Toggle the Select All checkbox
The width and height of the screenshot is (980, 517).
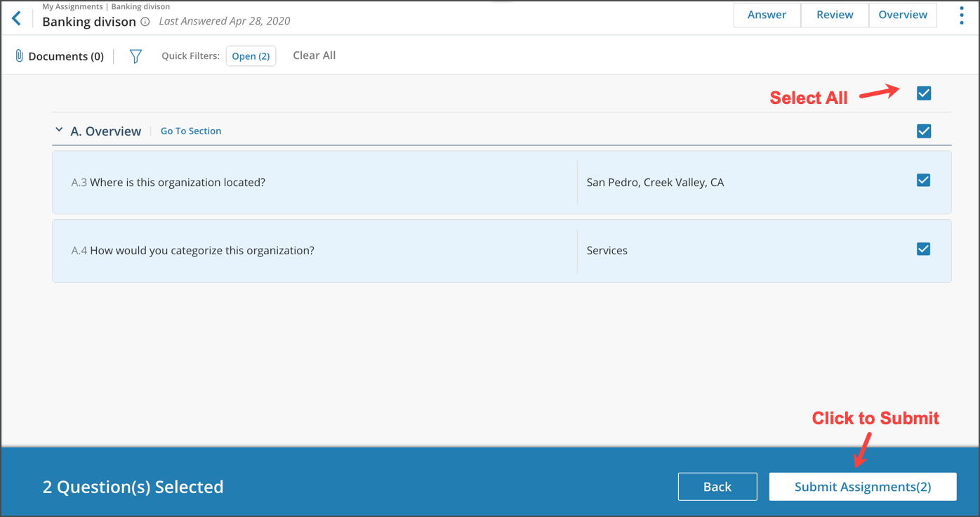[924, 93]
